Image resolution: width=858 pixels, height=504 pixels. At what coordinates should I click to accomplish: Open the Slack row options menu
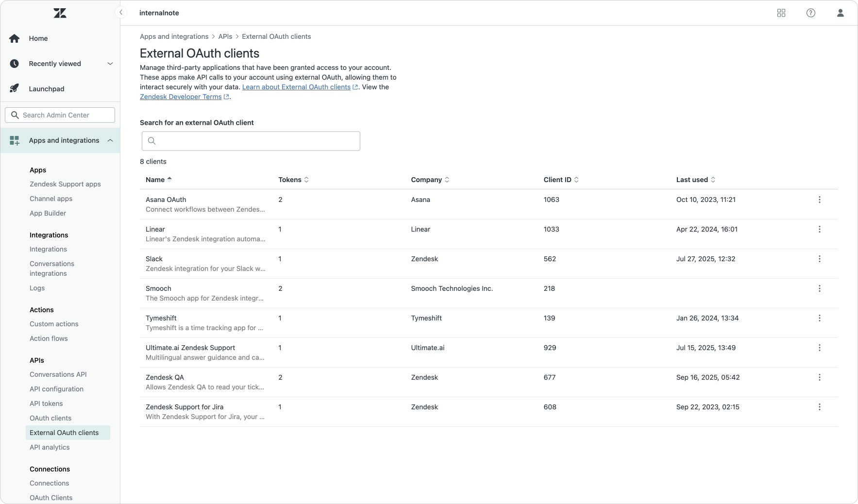pyautogui.click(x=819, y=259)
